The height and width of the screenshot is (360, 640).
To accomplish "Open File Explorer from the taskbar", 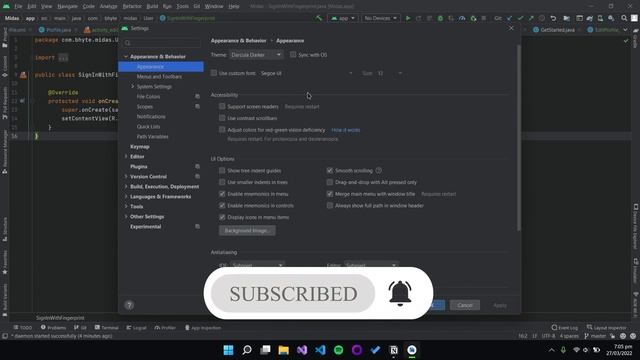I will 283,350.
